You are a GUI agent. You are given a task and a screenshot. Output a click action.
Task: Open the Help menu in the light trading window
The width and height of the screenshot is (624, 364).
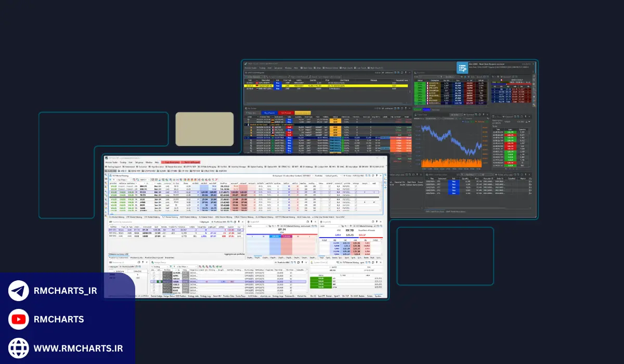pyautogui.click(x=157, y=162)
